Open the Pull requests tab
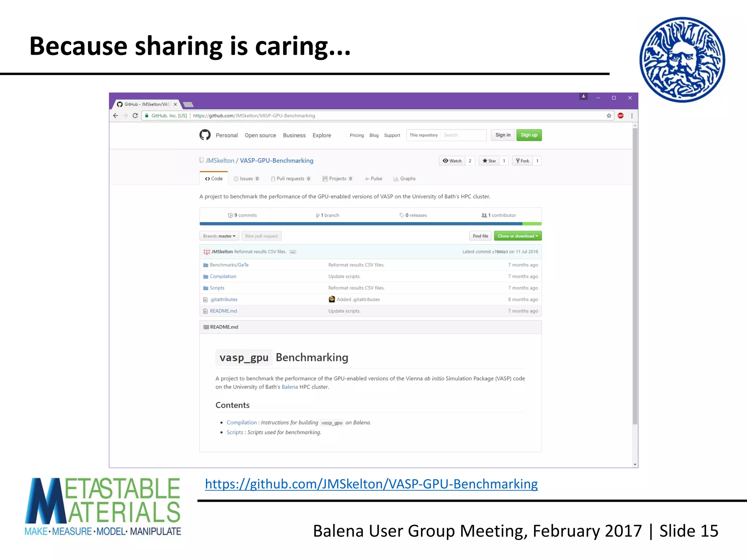 click(291, 179)
